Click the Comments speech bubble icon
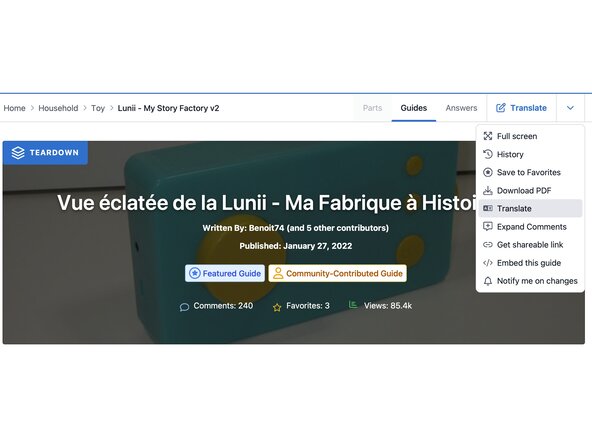The image size is (592, 444). [184, 307]
